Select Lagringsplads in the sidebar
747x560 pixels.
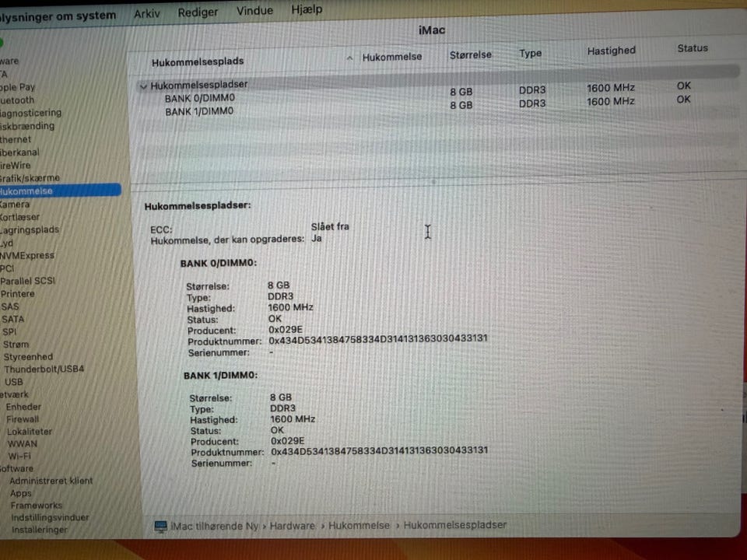click(30, 229)
